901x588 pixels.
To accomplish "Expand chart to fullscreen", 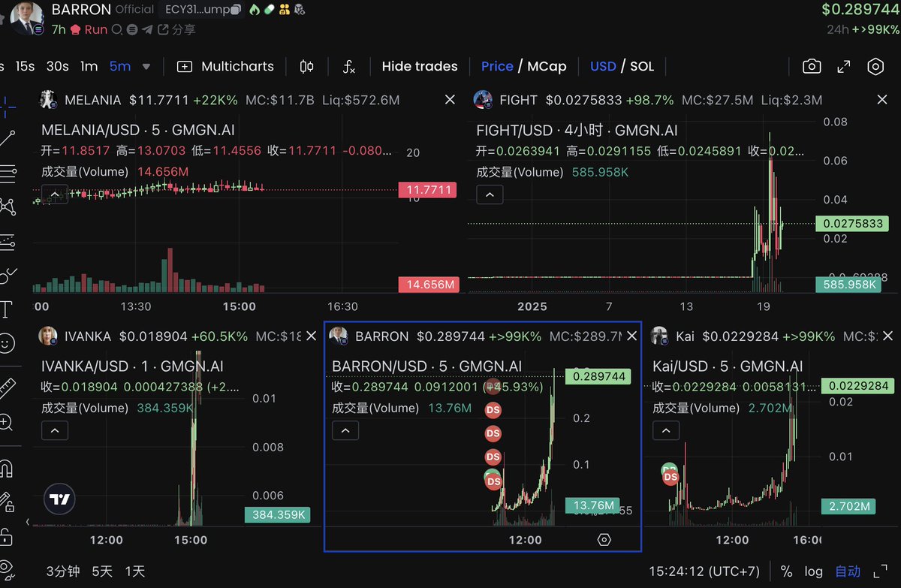I will coord(844,66).
